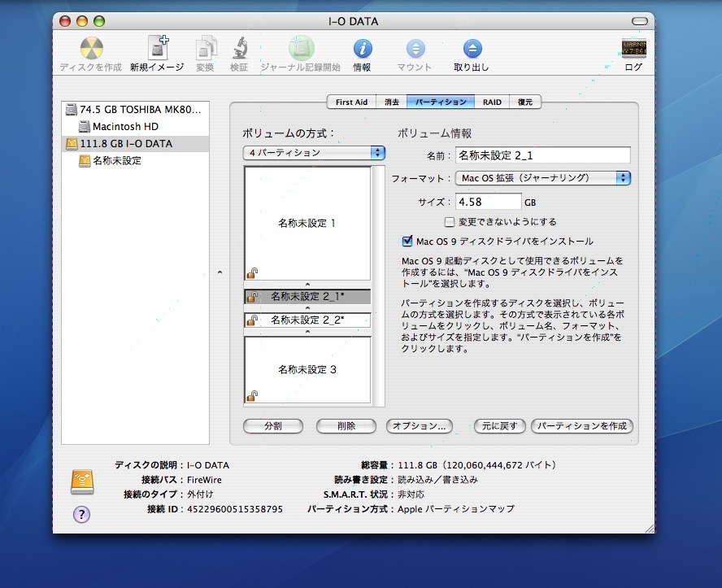
Task: Select the 名称未設定 2_2* partition block
Action: point(307,320)
